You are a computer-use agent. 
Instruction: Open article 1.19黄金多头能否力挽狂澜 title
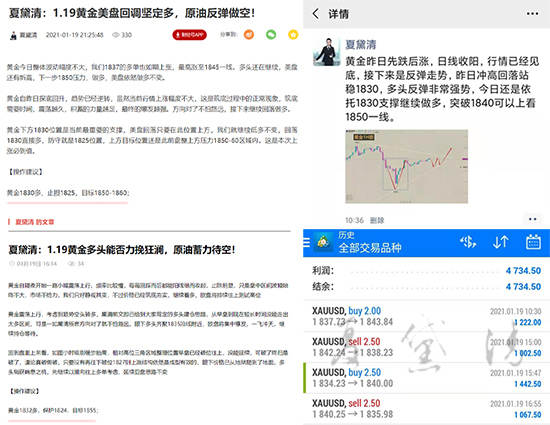tap(122, 250)
